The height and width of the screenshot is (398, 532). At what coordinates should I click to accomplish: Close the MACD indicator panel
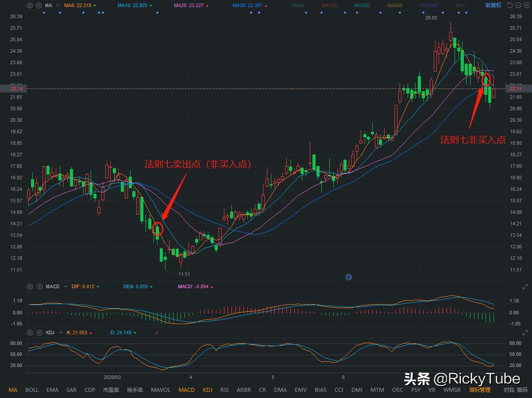(39, 286)
